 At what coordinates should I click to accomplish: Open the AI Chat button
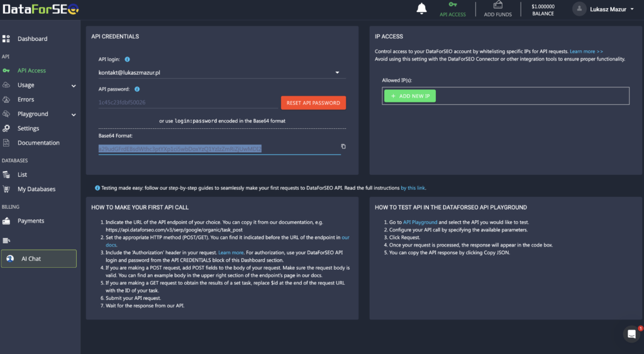38,258
